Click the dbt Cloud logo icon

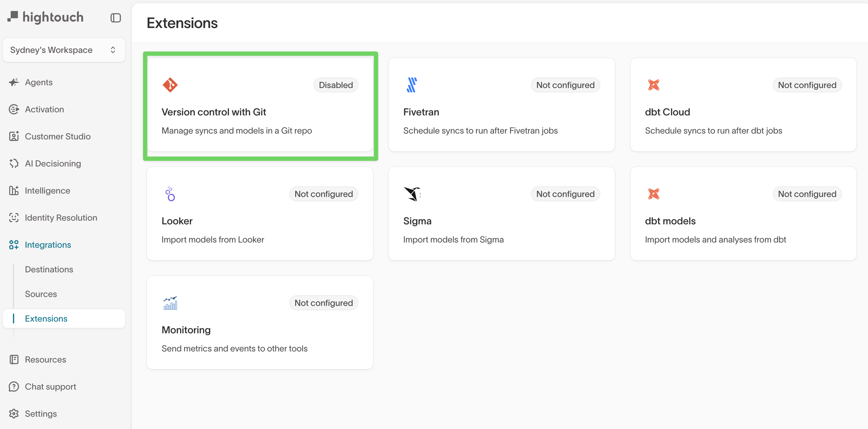tap(653, 85)
